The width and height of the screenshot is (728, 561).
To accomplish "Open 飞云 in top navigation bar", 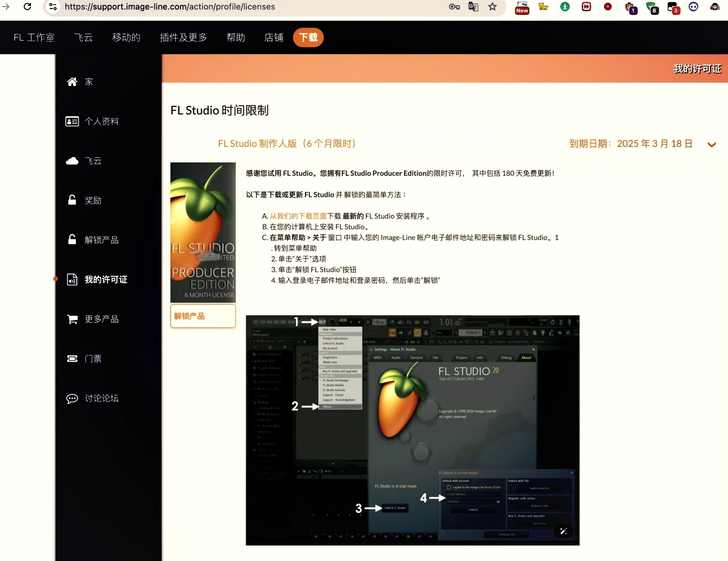I will click(x=83, y=37).
